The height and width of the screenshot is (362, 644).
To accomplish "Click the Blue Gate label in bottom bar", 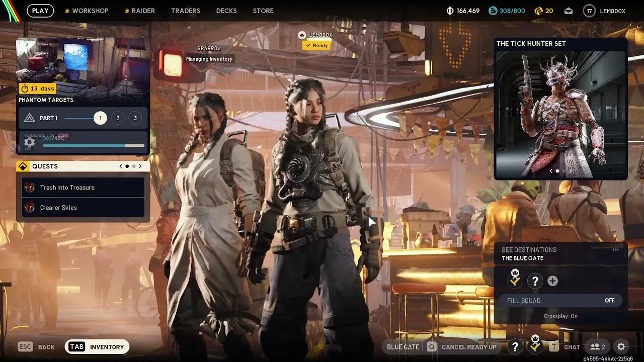I will click(403, 347).
